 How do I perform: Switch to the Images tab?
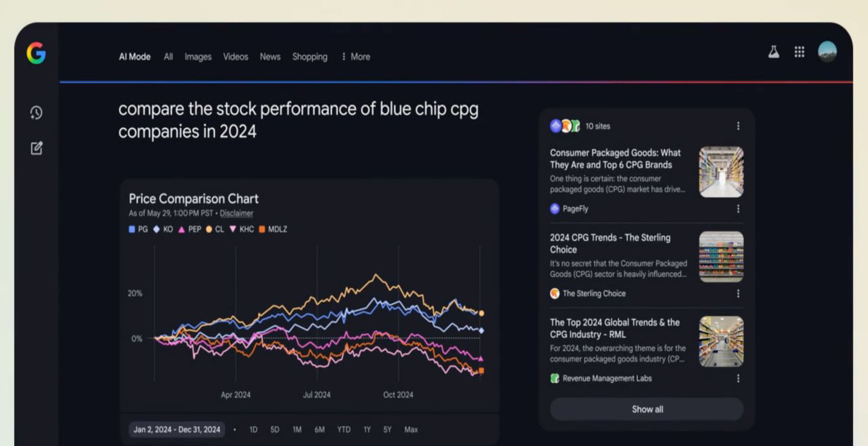[x=198, y=57]
